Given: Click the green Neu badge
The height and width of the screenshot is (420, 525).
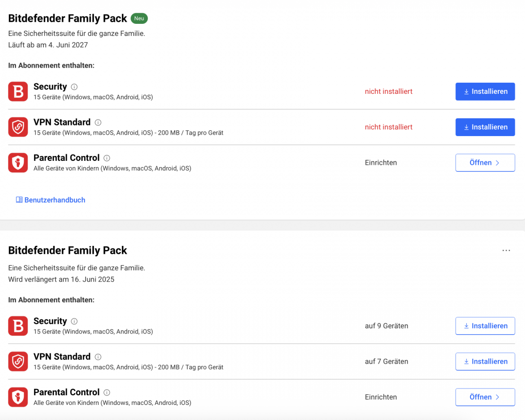Looking at the screenshot, I should coord(140,18).
